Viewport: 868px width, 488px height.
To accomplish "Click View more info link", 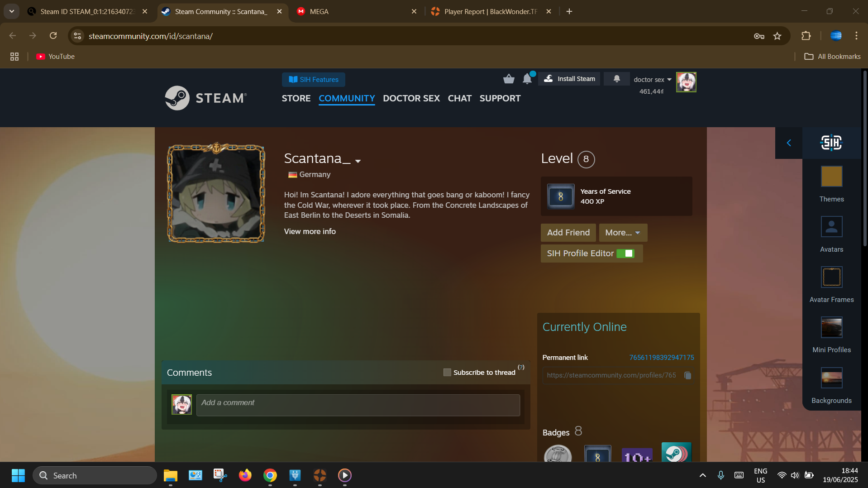I will tap(310, 231).
